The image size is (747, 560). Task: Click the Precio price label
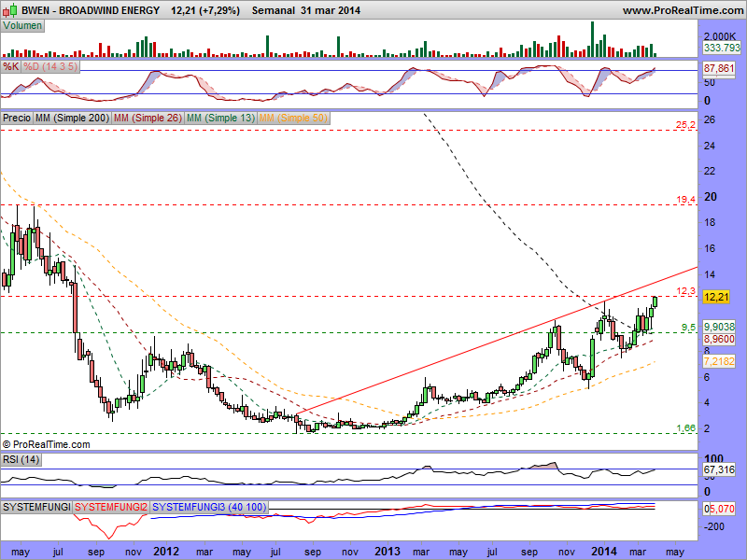pyautogui.click(x=17, y=118)
